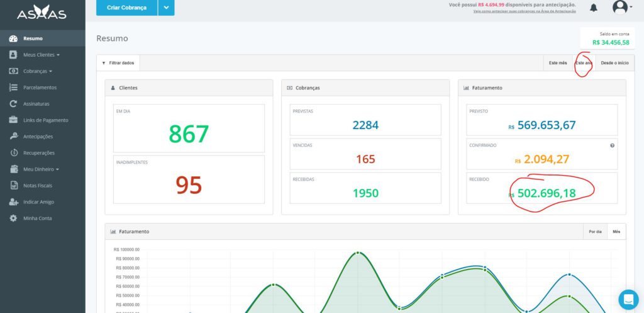
Task: Open the chat support bubble
Action: coord(628,299)
